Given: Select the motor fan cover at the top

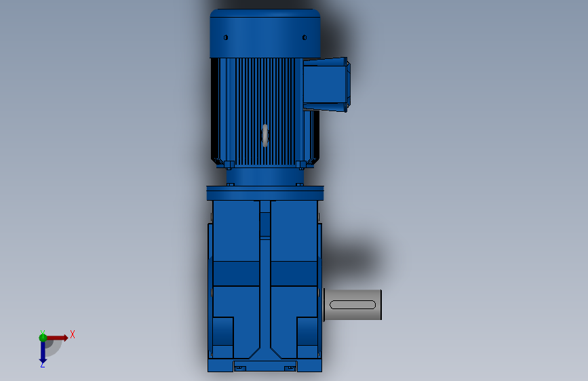Looking at the screenshot, I should pos(265,33).
